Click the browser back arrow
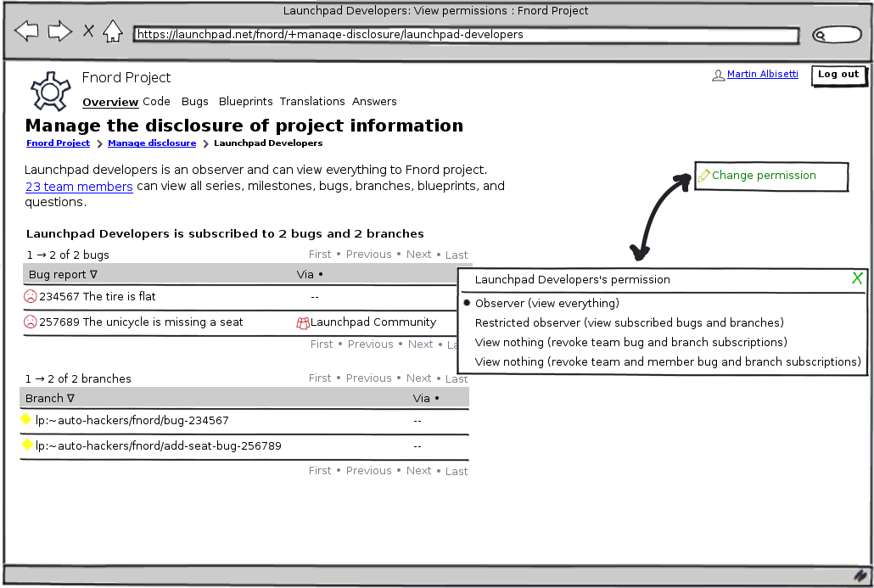Image resolution: width=874 pixels, height=588 pixels. [x=26, y=31]
